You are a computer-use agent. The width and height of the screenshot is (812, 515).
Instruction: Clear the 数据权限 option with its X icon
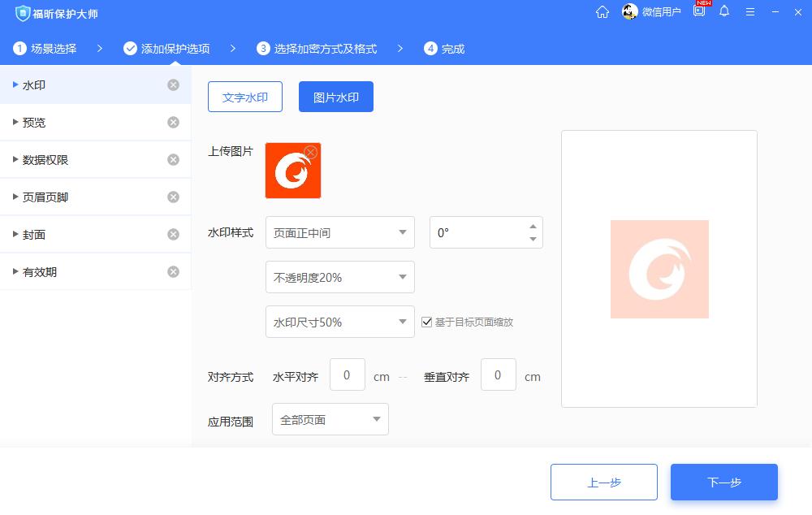coord(173,159)
